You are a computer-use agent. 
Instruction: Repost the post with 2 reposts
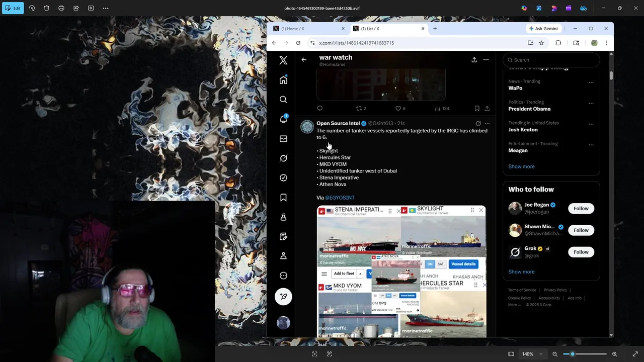click(361, 108)
